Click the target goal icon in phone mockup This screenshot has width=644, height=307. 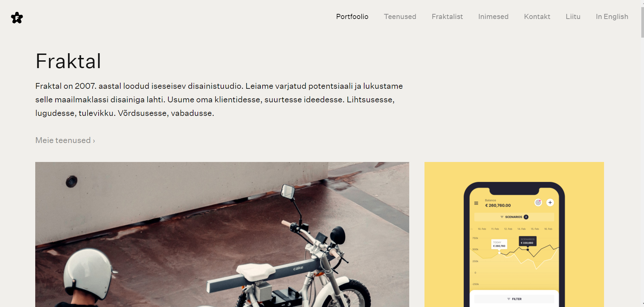pos(538,203)
